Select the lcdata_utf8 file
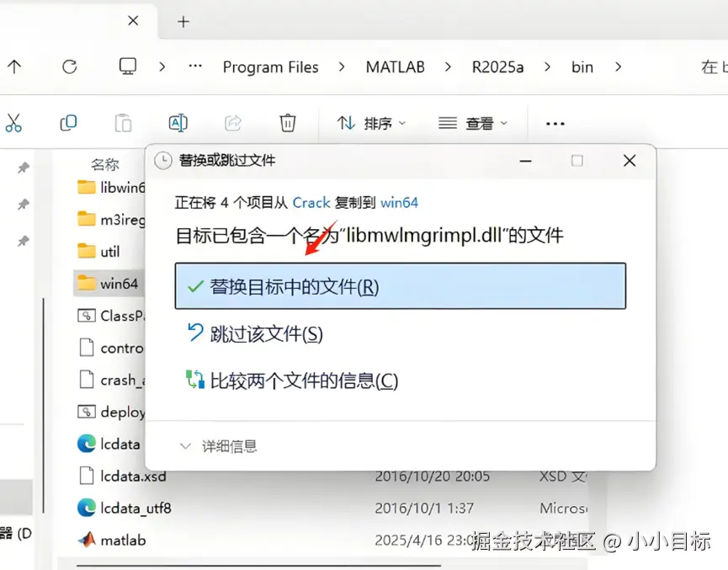Viewport: 728px width, 570px height. [x=125, y=509]
